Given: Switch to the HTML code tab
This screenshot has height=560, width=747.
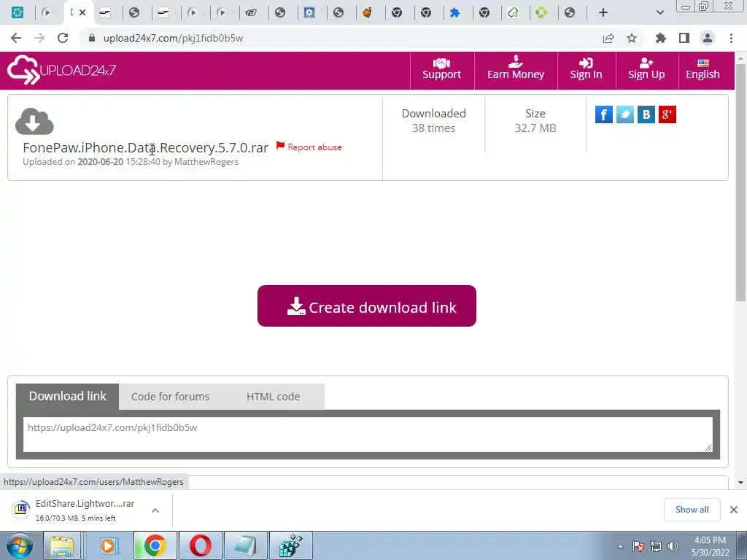Looking at the screenshot, I should tap(273, 397).
